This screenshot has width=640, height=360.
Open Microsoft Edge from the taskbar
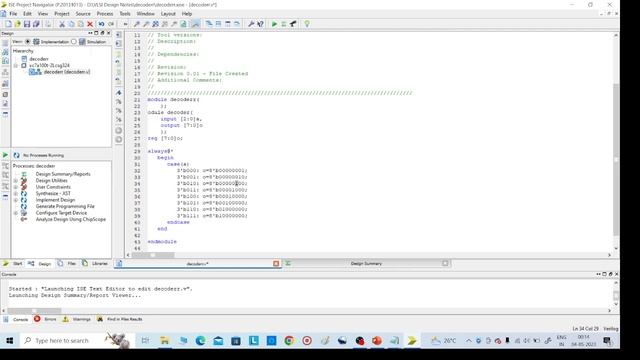[200, 340]
